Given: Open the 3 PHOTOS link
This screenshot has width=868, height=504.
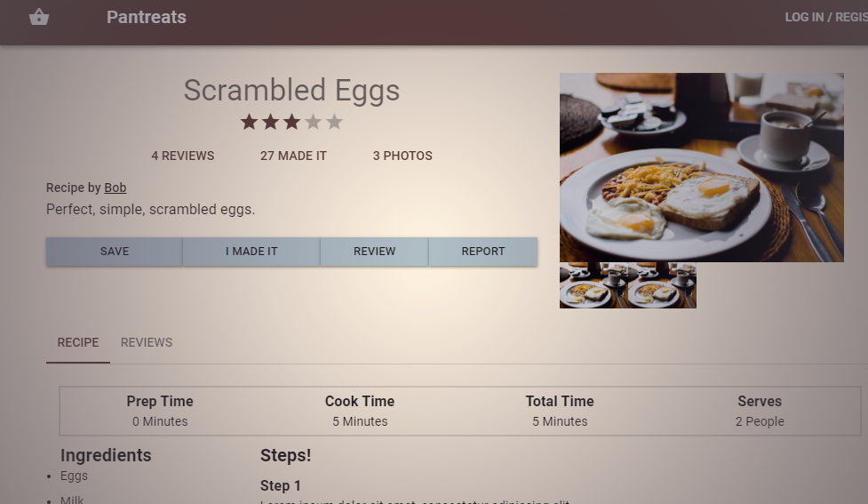Looking at the screenshot, I should pyautogui.click(x=402, y=156).
